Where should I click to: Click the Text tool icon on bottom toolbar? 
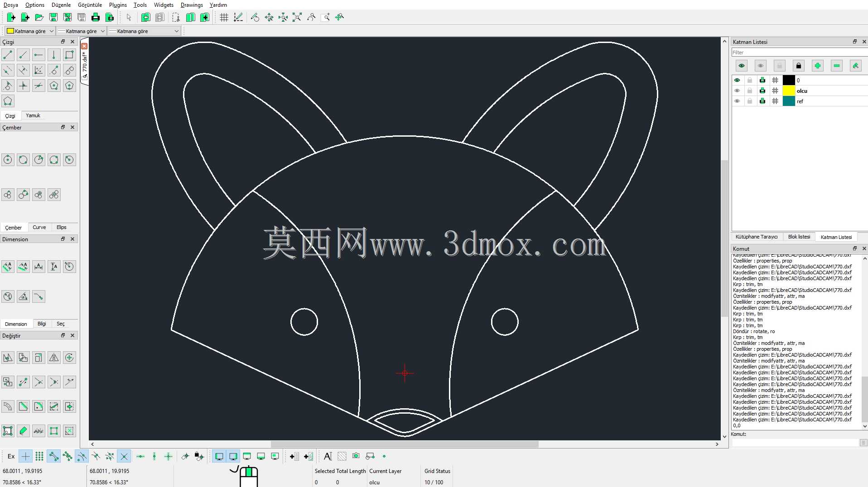click(328, 456)
